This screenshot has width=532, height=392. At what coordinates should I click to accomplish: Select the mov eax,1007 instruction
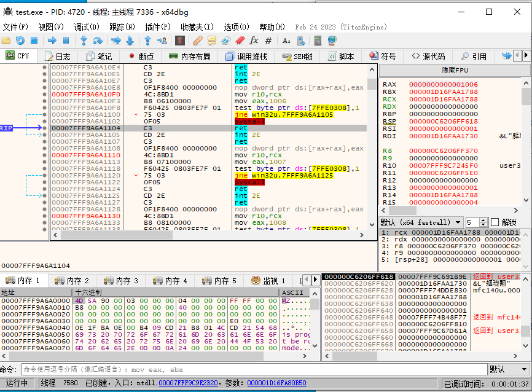(x=260, y=162)
